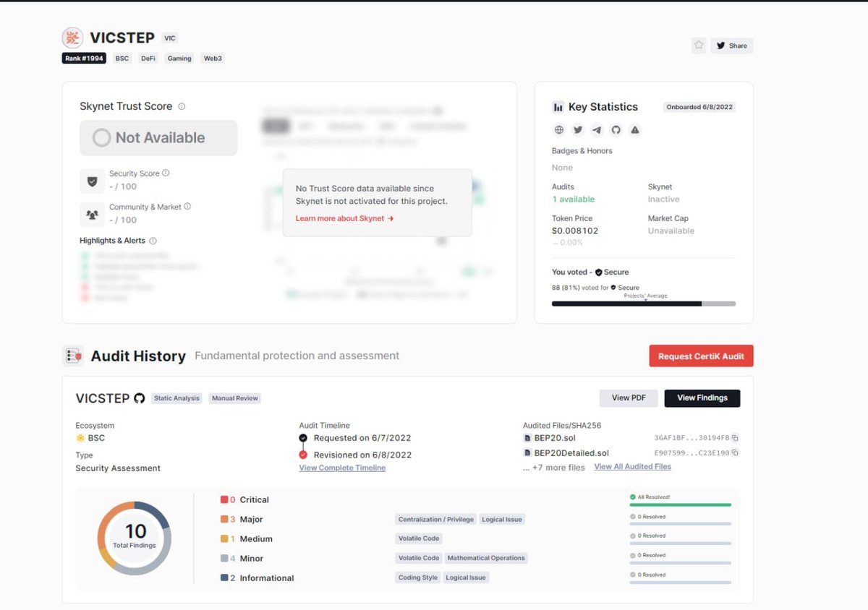
Task: Click the Not Available trust score box
Action: [158, 138]
